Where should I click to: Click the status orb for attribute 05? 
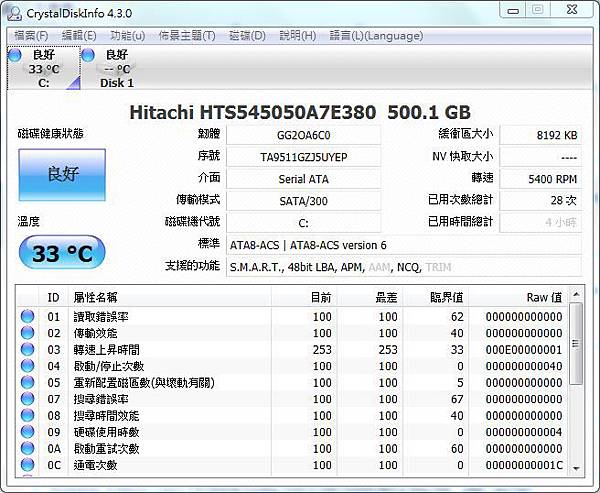tap(27, 382)
